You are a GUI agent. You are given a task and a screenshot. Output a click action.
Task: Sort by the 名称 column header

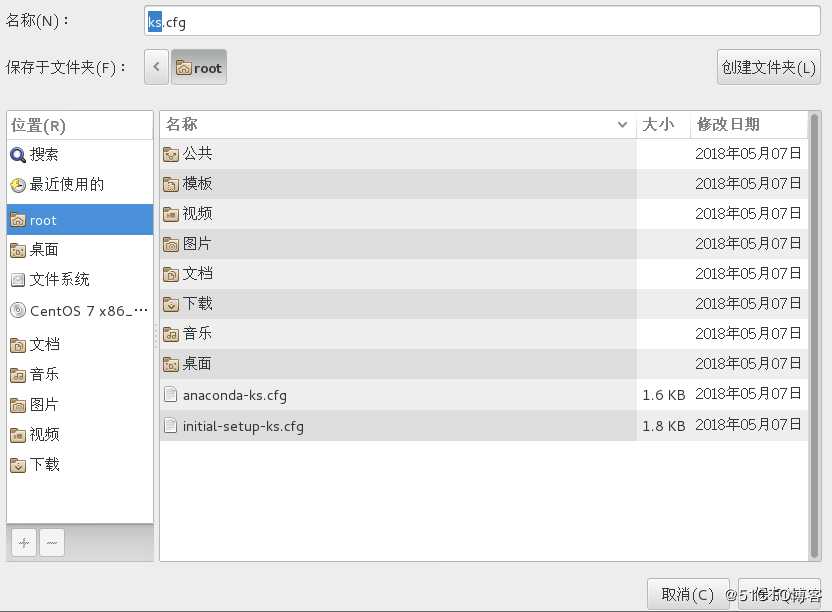click(x=397, y=125)
